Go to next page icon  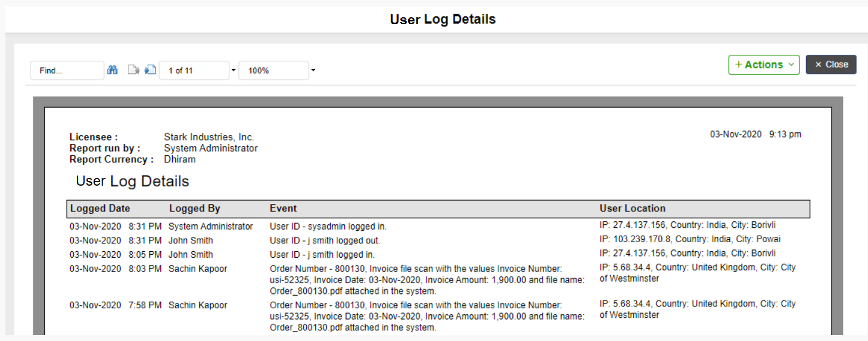[150, 70]
